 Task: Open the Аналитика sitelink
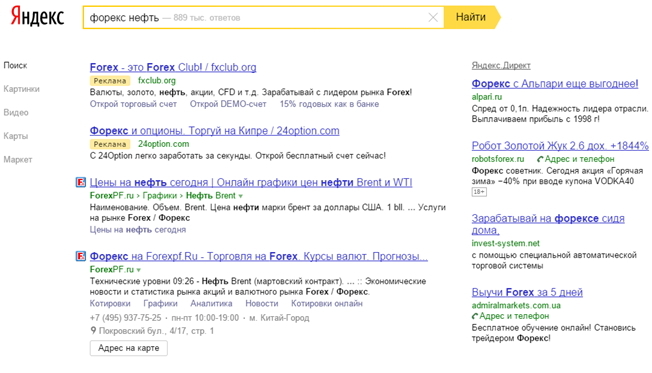(211, 304)
